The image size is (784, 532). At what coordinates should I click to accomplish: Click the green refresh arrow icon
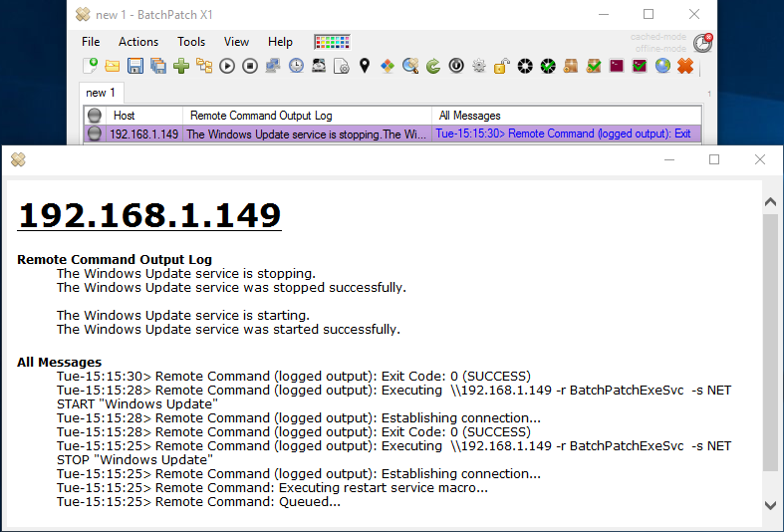coord(433,66)
